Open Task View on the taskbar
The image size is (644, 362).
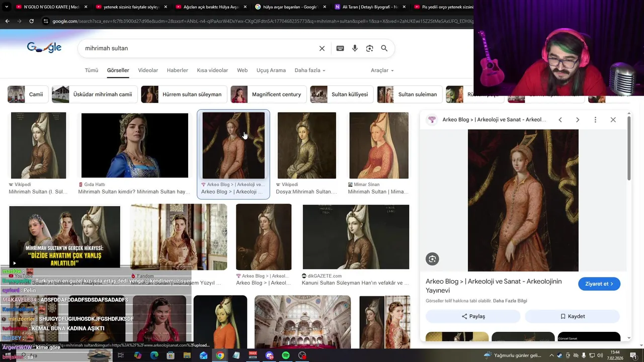pyautogui.click(x=121, y=355)
